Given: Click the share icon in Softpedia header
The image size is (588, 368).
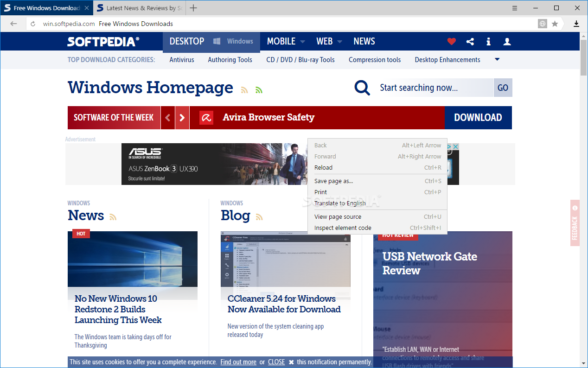Looking at the screenshot, I should (470, 41).
